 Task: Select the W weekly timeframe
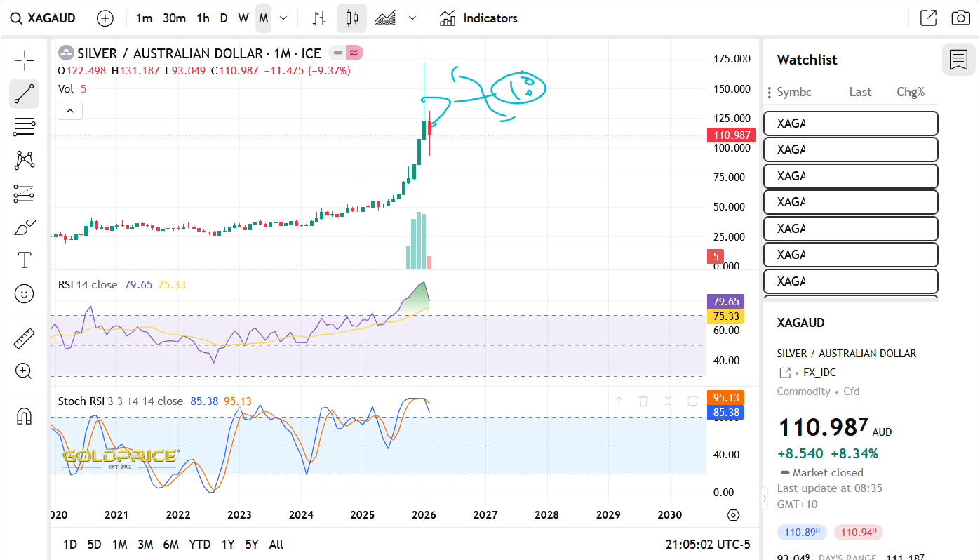tap(243, 18)
